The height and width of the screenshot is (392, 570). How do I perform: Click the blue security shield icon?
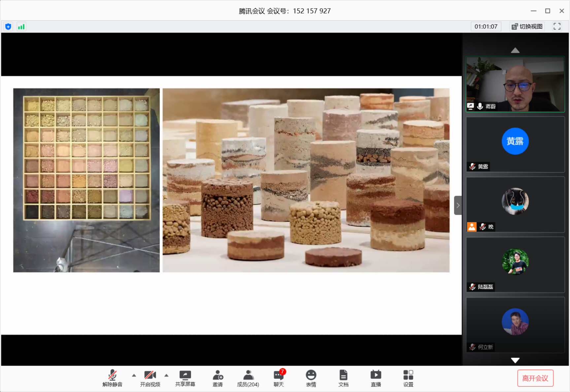(x=8, y=27)
